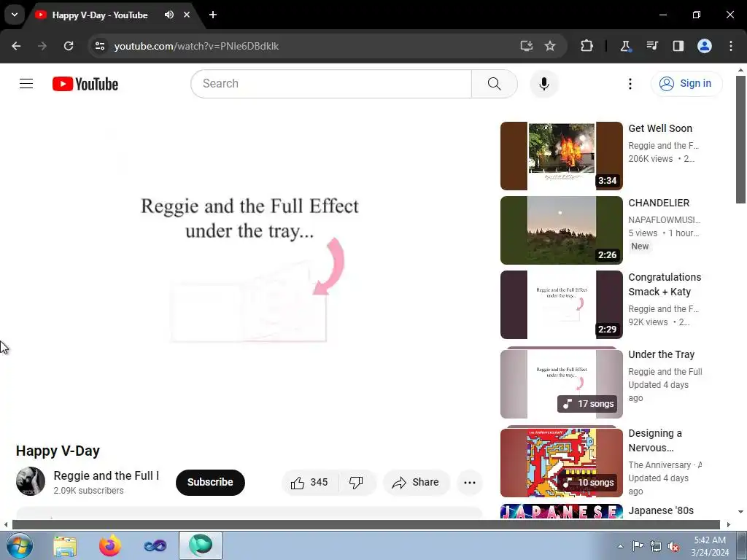Open the Reggie and the Full Effect channel name link
This screenshot has height=560, width=747.
coord(107,475)
